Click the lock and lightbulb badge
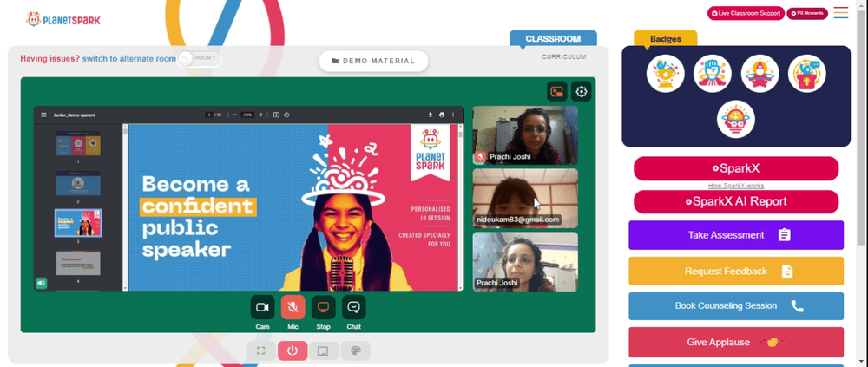This screenshot has height=367, width=868. coord(807,74)
